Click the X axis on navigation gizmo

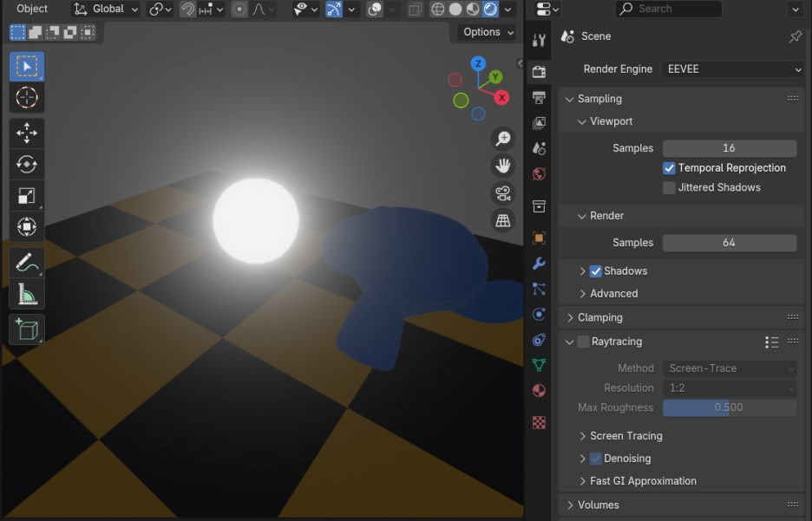[x=501, y=97]
